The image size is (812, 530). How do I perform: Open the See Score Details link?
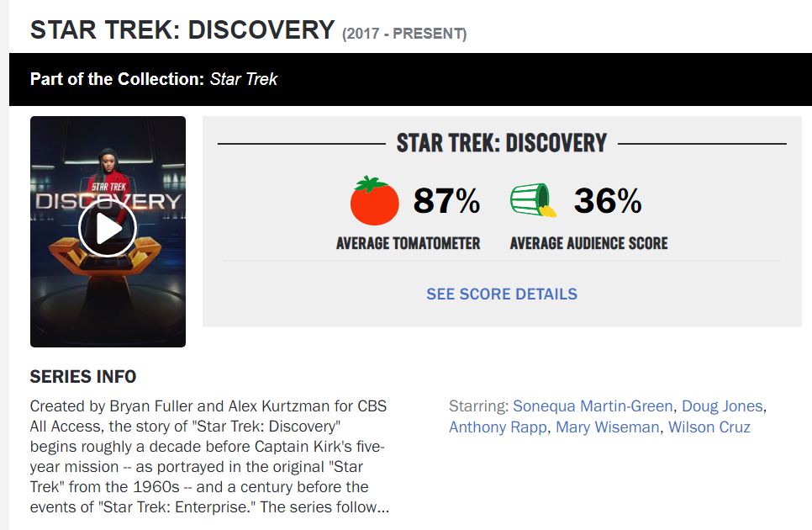coord(501,294)
